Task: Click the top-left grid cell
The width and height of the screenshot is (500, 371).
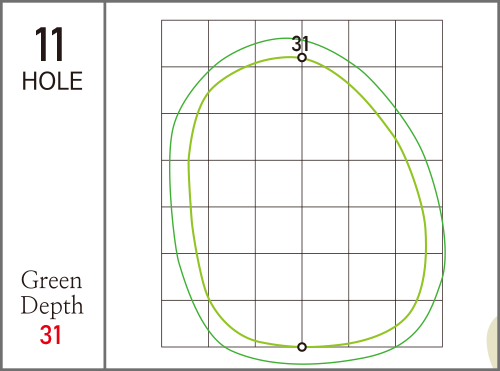Action: pos(185,44)
